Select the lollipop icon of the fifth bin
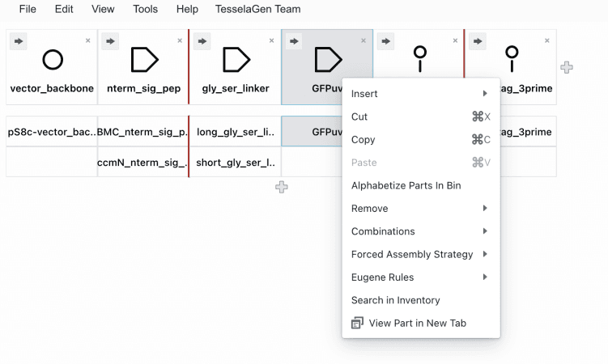 click(x=420, y=59)
